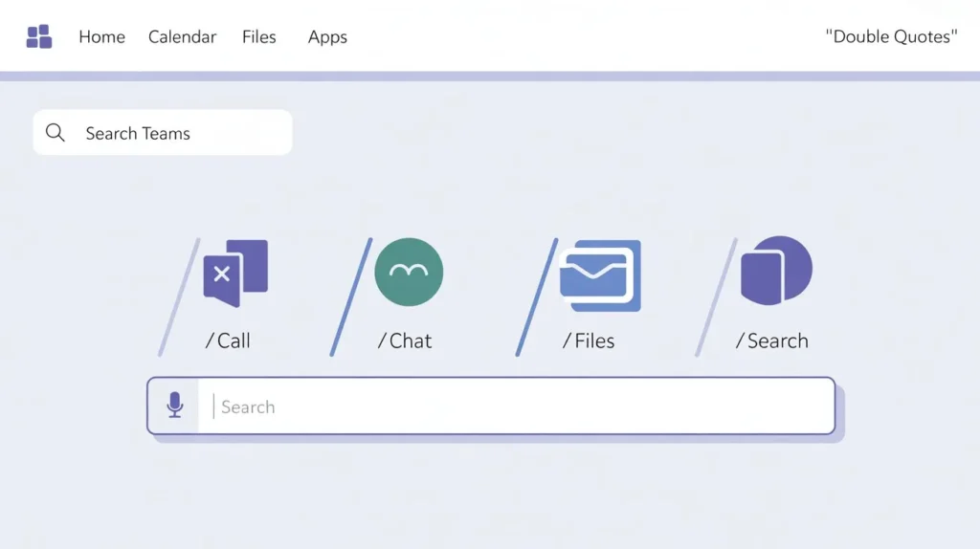
Task: Select the Files envelope icon
Action: [x=600, y=275]
